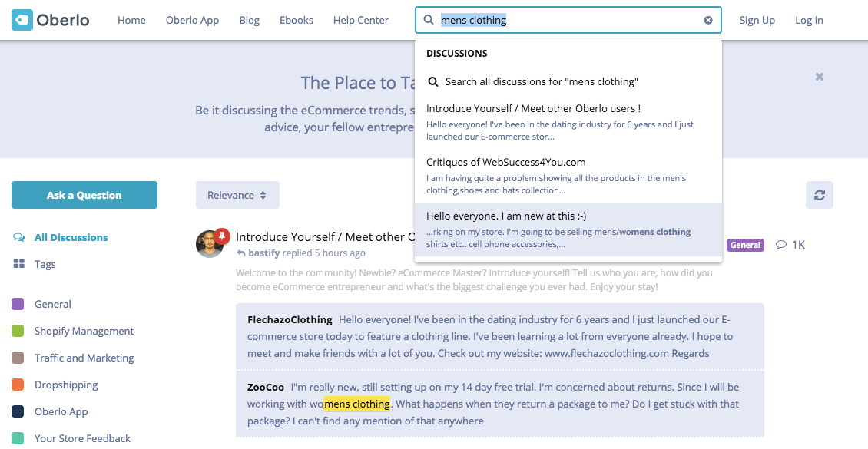Click the refresh discussions icon button

[x=819, y=195]
